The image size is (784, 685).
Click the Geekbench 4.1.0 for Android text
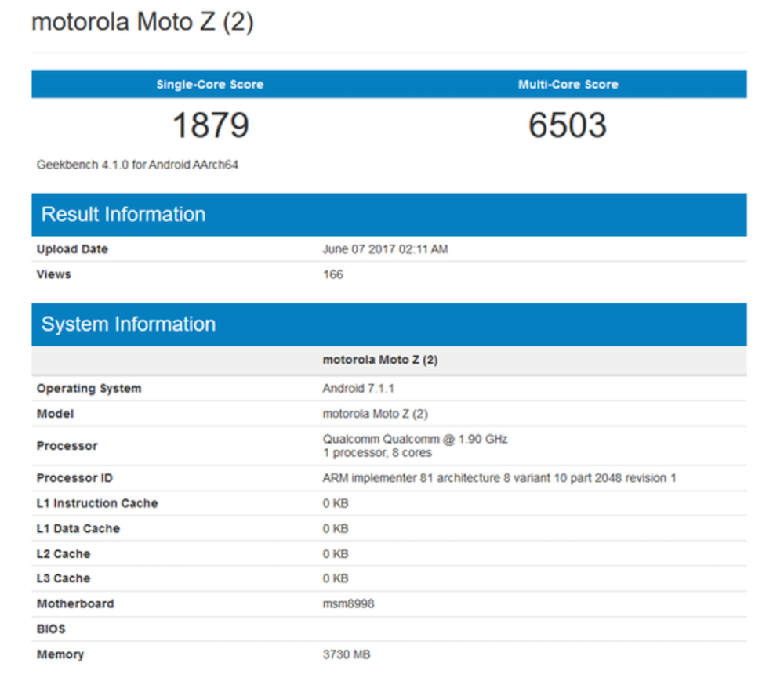pyautogui.click(x=137, y=165)
